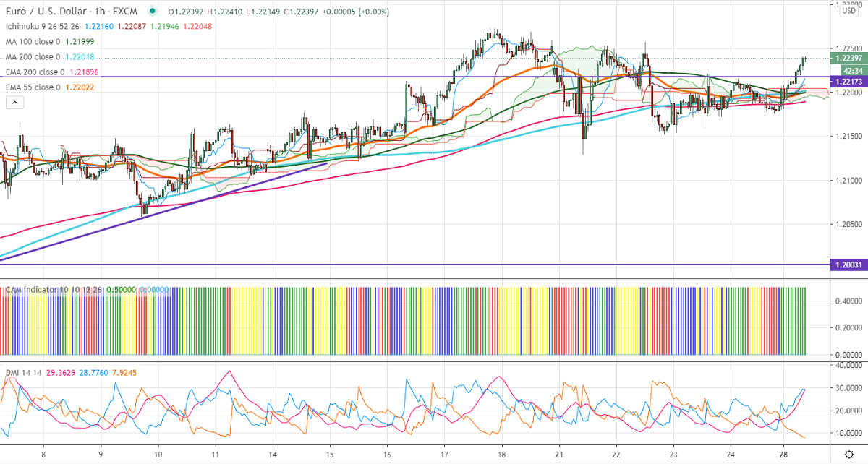Click date 21 on the time axis
The width and height of the screenshot is (868, 464).
(x=558, y=455)
